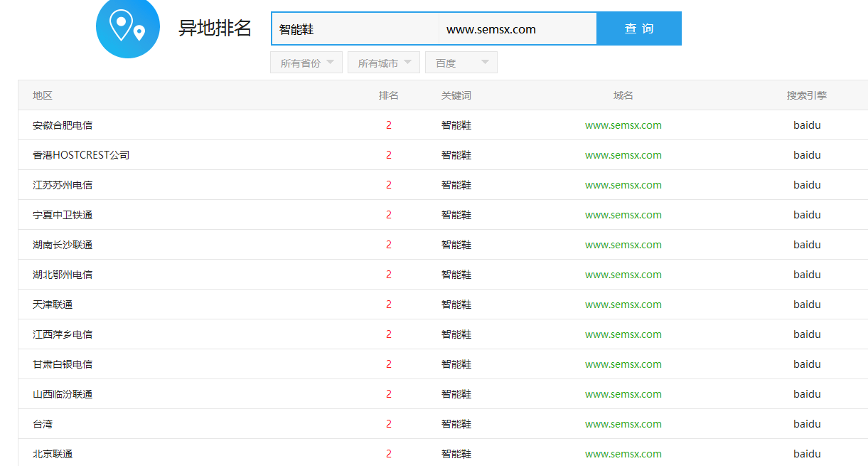Click baidu cell in 湖北鄂州电信 row
The height and width of the screenshot is (466, 868).
pyautogui.click(x=807, y=275)
